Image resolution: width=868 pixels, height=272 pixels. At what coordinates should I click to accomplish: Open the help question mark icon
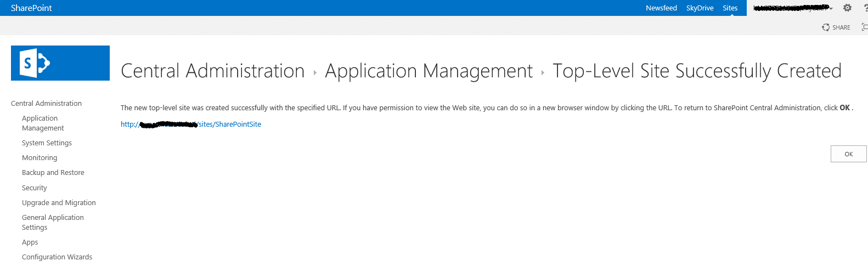click(x=865, y=8)
